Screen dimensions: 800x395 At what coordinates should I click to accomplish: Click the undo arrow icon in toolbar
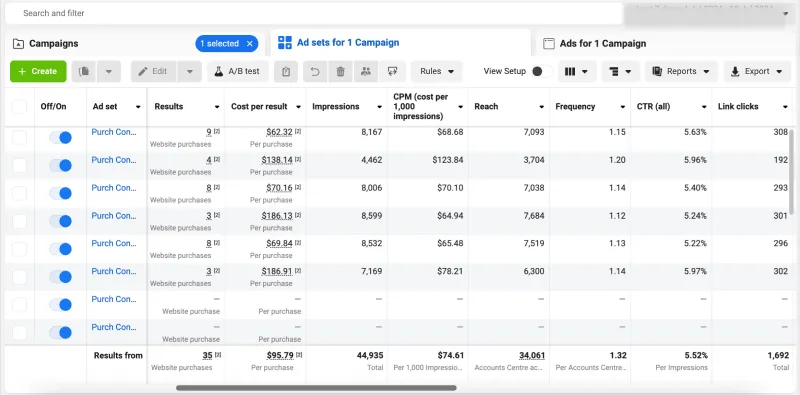click(315, 71)
